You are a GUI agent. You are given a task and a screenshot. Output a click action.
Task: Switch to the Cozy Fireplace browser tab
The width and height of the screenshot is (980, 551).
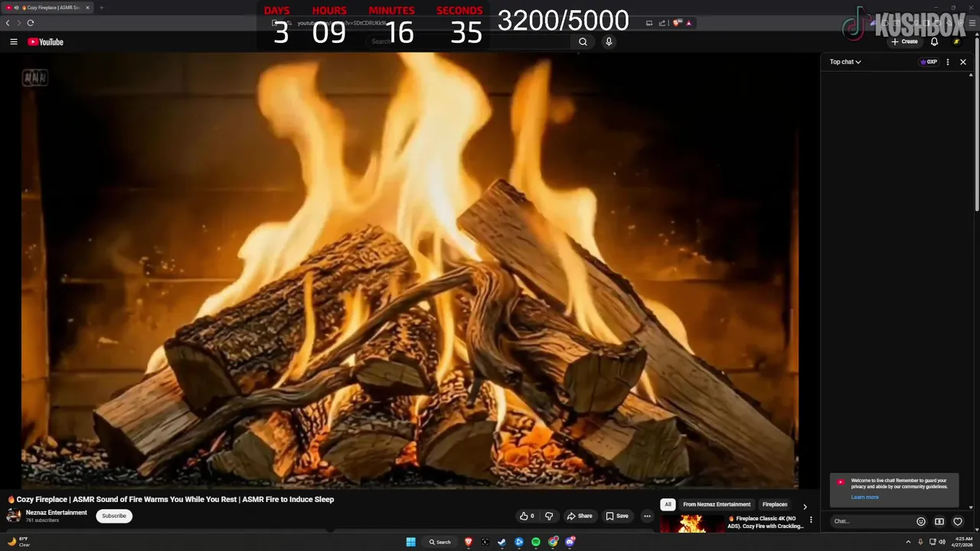(x=47, y=8)
